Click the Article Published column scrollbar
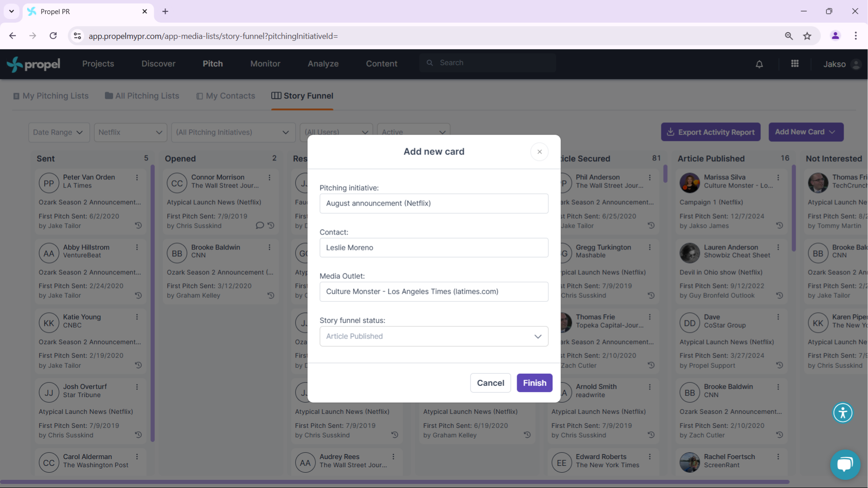The height and width of the screenshot is (488, 868). [x=794, y=209]
